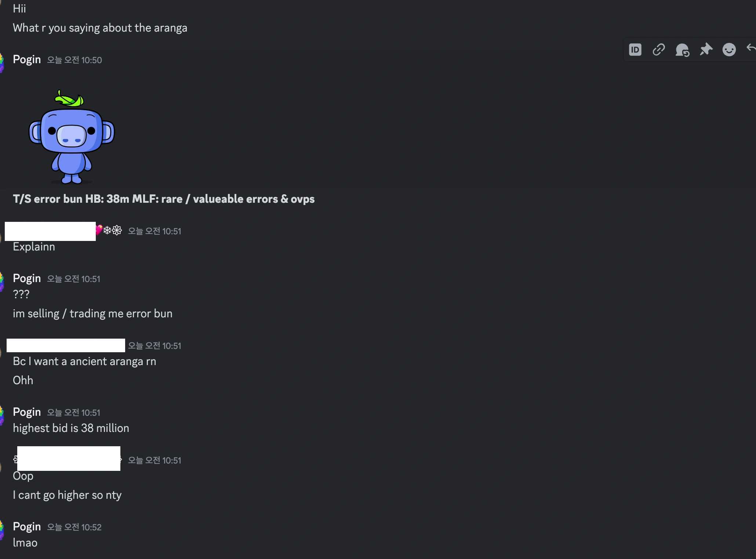Click the 'Explainn' message text
This screenshot has width=756, height=559.
click(34, 246)
